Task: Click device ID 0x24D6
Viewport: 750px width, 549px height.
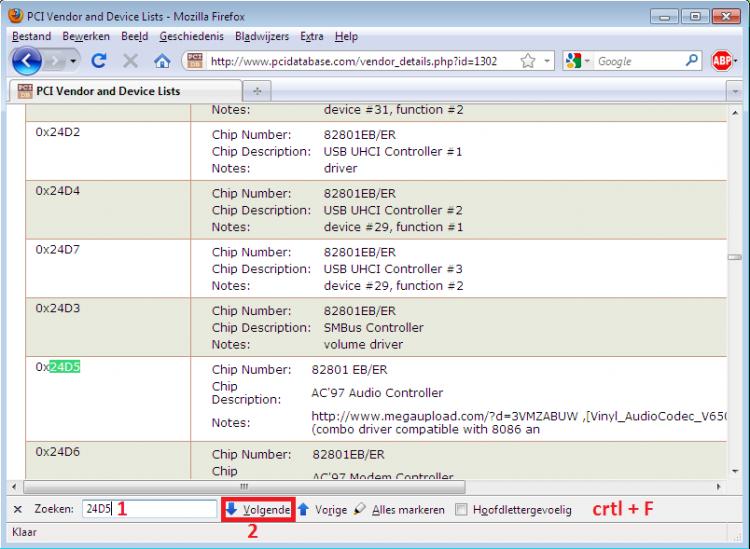Action: pyautogui.click(x=58, y=451)
